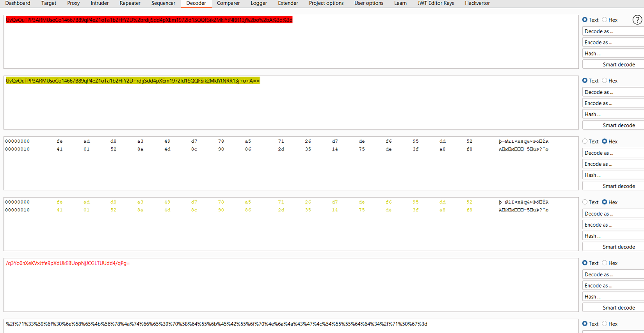Open the Sequencer tab
This screenshot has height=333, width=644.
pyautogui.click(x=163, y=3)
